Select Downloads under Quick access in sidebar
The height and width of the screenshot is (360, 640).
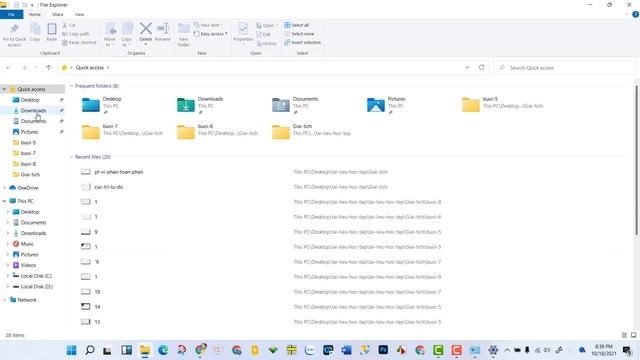(33, 111)
